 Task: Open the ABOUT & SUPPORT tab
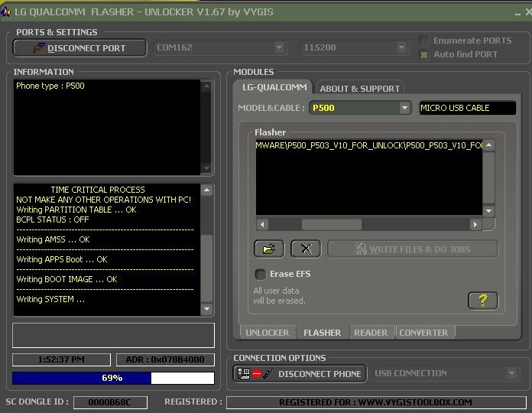click(360, 89)
